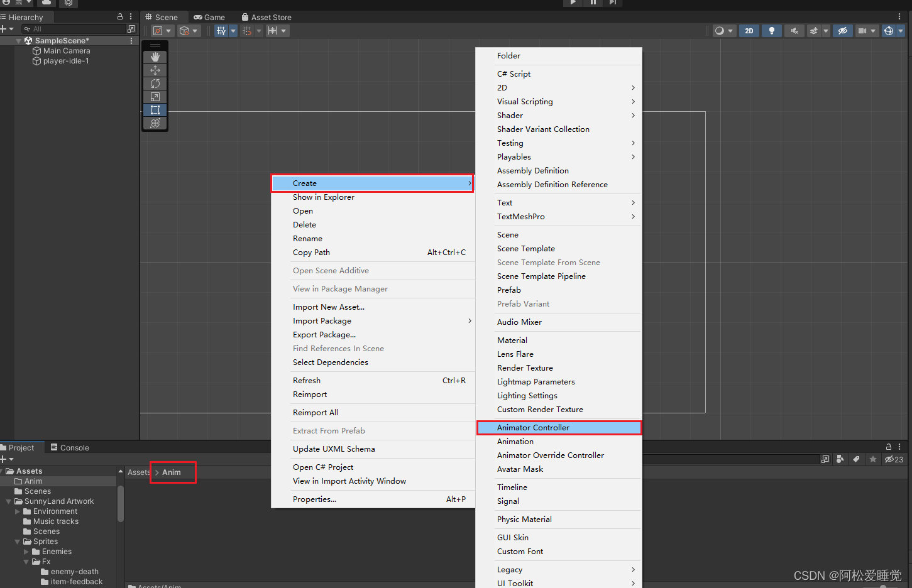
Task: Expand the Environment folder
Action: pyautogui.click(x=18, y=511)
